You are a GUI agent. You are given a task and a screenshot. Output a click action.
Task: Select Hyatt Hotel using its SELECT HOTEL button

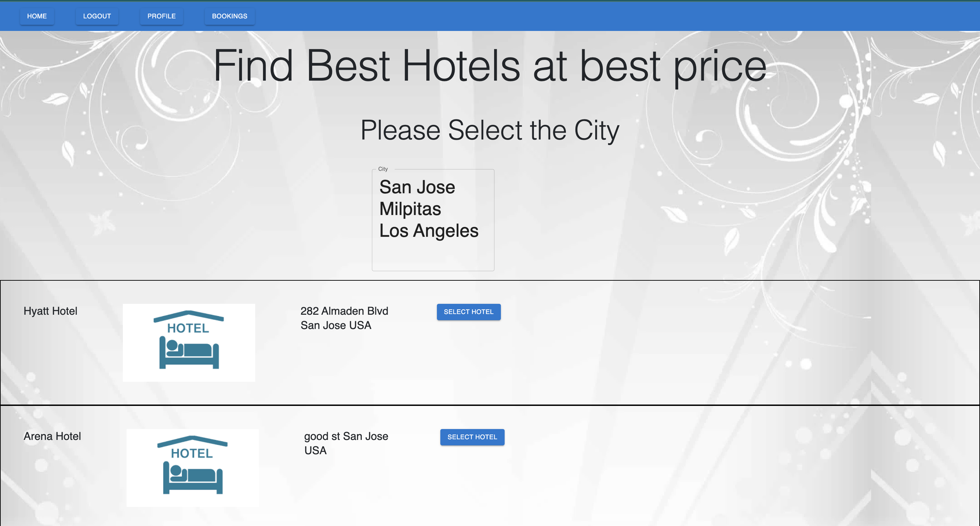[469, 312]
